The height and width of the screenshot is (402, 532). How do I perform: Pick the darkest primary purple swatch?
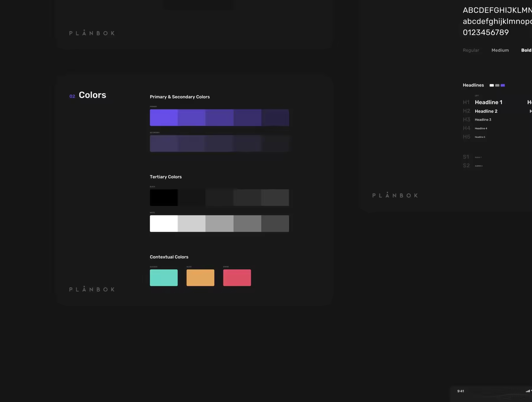pyautogui.click(x=275, y=118)
